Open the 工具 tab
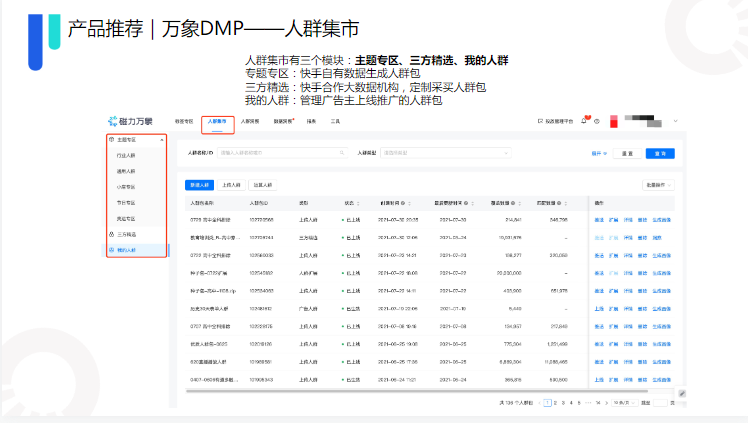The width and height of the screenshot is (748, 423). (335, 122)
